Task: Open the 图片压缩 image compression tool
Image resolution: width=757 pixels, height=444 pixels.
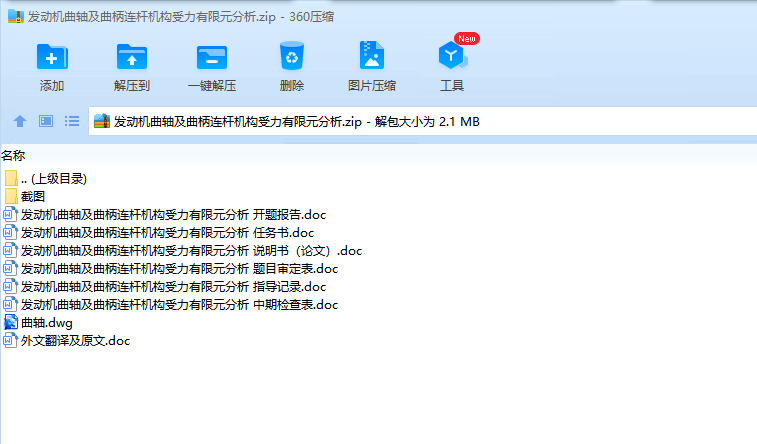Action: tap(372, 55)
